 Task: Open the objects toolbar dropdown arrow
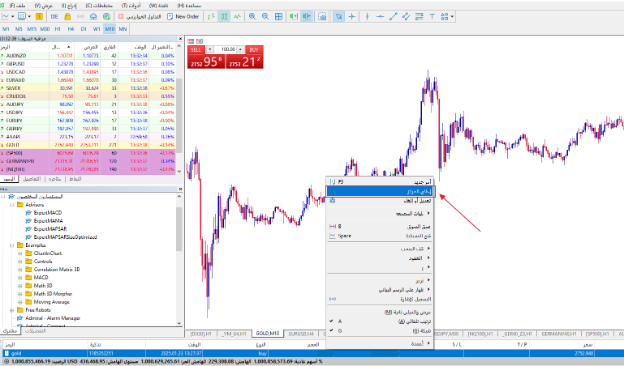tap(452, 17)
